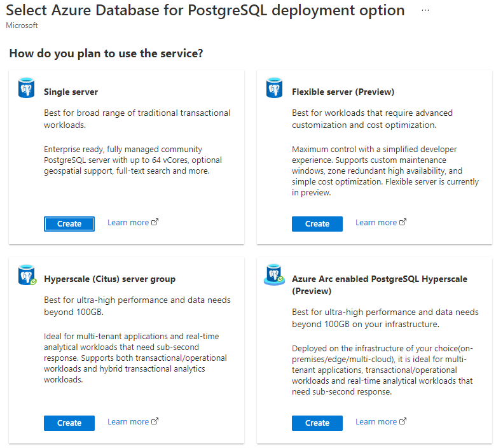Open Learn more for Flexible server
The height and width of the screenshot is (448, 496).
tap(376, 223)
